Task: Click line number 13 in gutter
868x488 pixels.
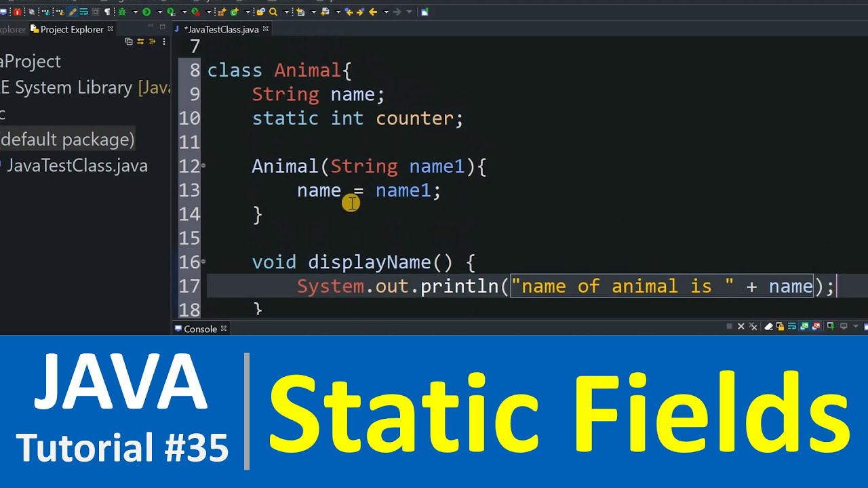Action: pyautogui.click(x=189, y=190)
